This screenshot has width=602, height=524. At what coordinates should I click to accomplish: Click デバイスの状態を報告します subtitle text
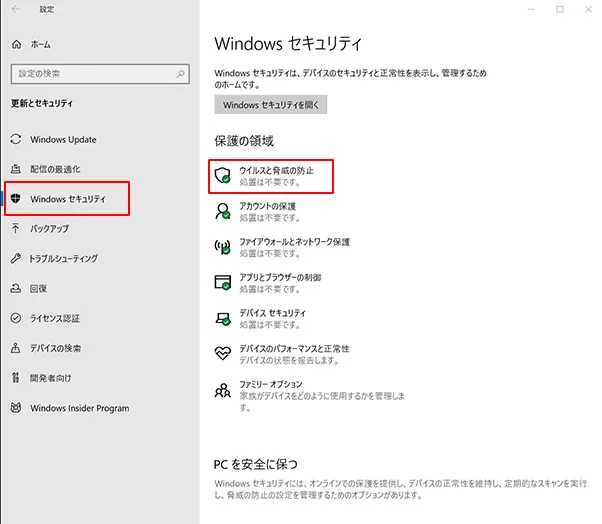point(289,360)
